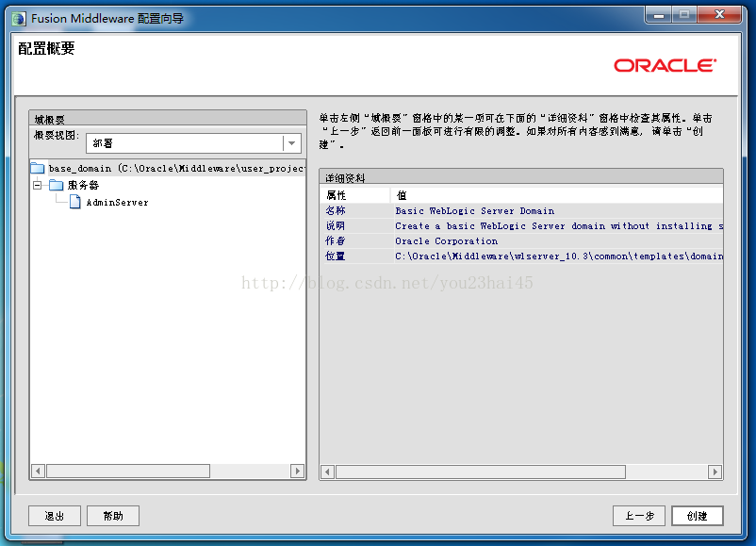The image size is (756, 546).
Task: Click the 服务器 folder icon
Action: [x=57, y=185]
